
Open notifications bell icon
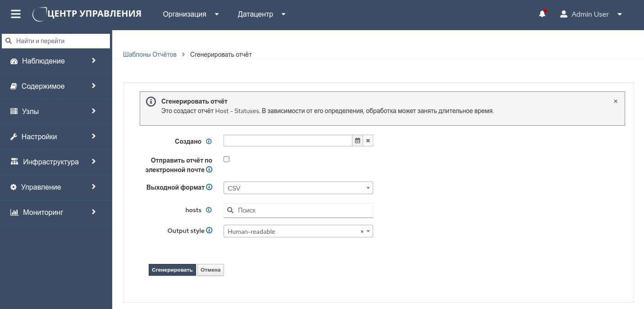point(542,14)
